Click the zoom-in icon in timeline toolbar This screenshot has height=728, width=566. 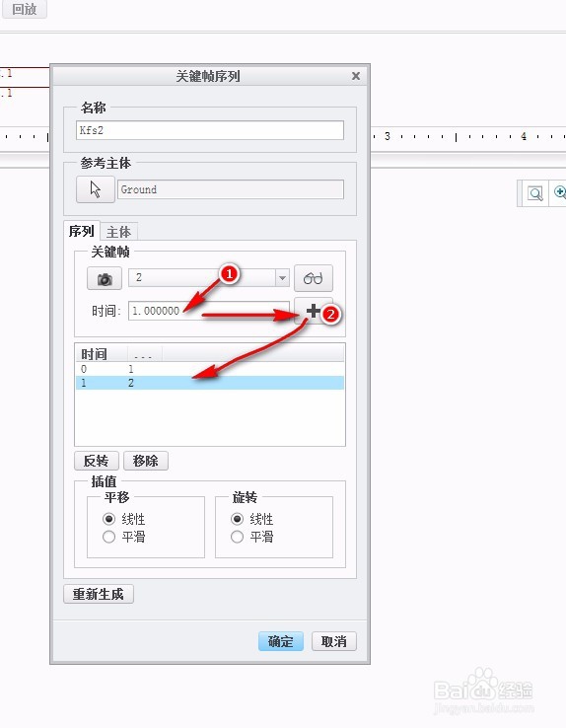click(559, 192)
